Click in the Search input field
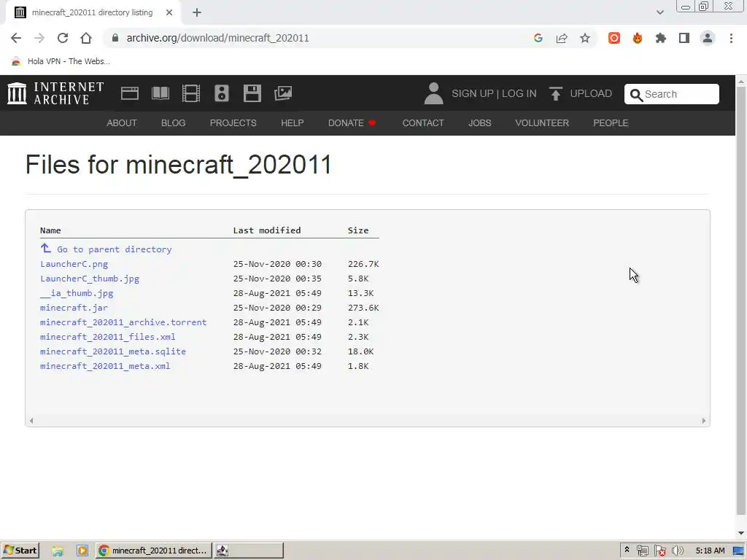 point(671,94)
